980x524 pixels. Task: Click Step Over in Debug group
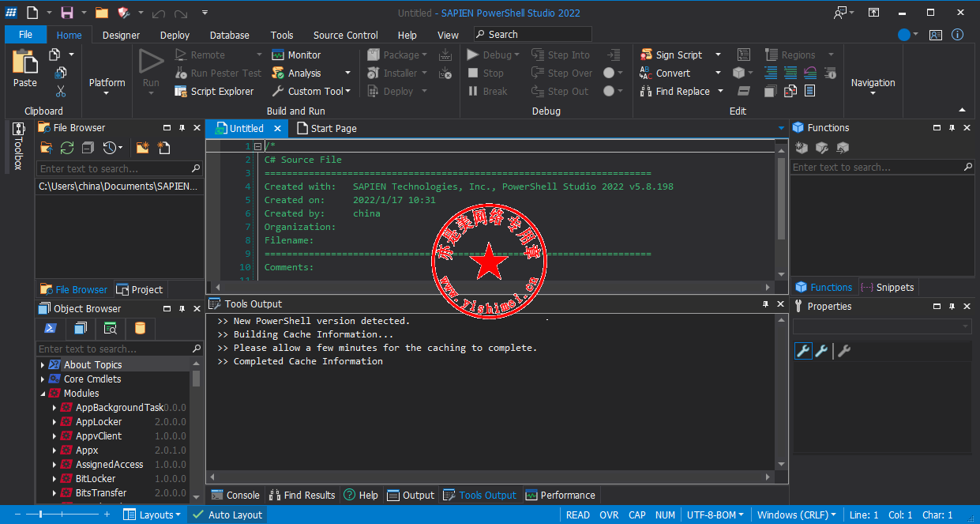pos(561,73)
